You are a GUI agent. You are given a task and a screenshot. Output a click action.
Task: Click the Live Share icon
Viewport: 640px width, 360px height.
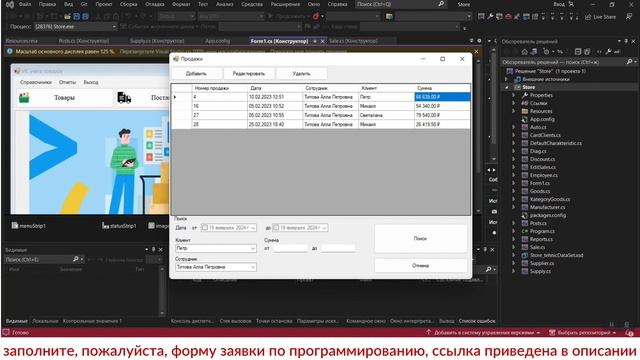coord(588,17)
